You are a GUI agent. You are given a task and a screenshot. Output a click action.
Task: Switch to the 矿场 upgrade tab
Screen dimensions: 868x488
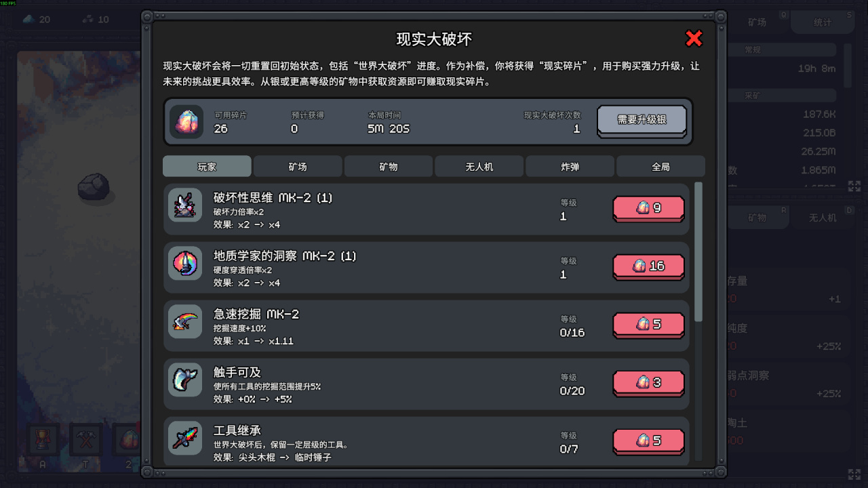pos(298,167)
